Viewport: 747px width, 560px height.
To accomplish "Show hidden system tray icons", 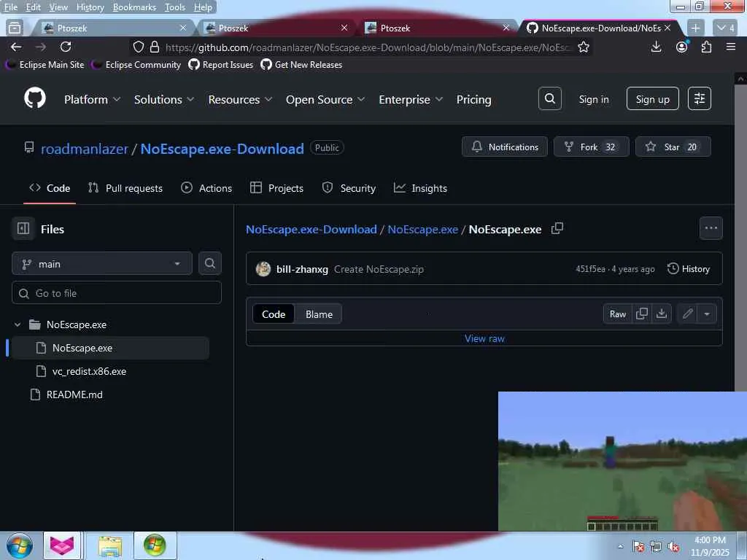I will click(x=620, y=546).
